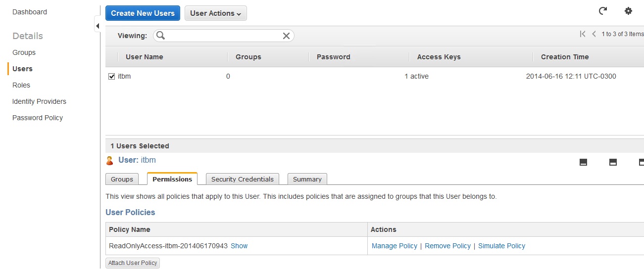The height and width of the screenshot is (269, 644).
Task: Minimize the user details panel
Action: click(583, 162)
